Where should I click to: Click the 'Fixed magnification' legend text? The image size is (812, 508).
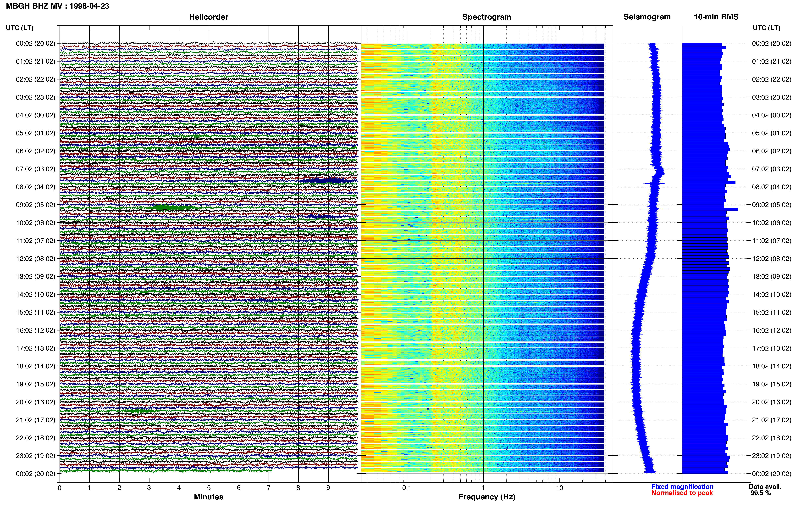[682, 486]
